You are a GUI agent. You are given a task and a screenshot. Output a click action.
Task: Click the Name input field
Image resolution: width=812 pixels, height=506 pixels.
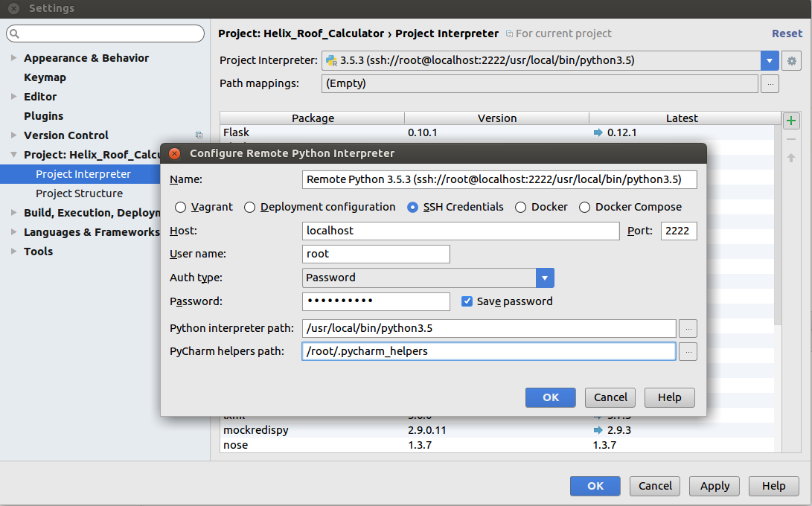click(x=499, y=180)
